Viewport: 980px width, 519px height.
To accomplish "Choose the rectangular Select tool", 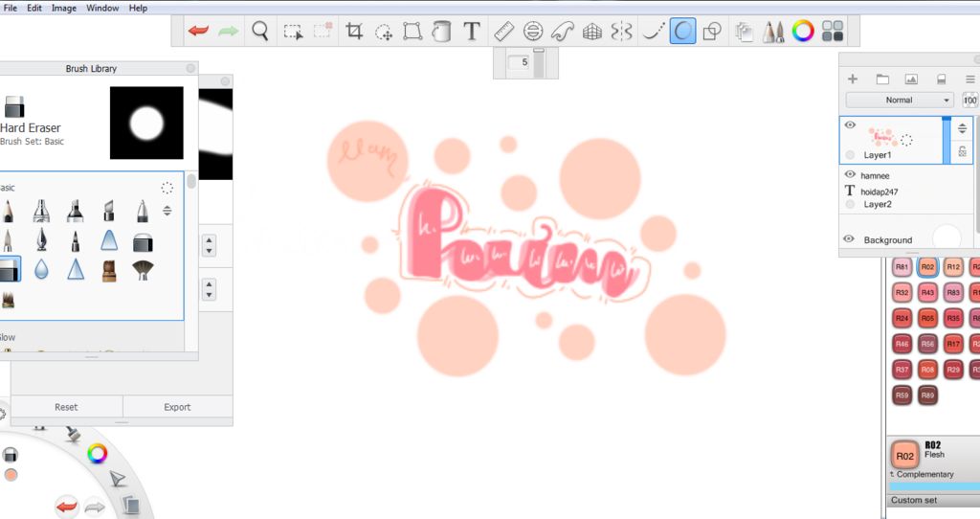I will pos(293,32).
